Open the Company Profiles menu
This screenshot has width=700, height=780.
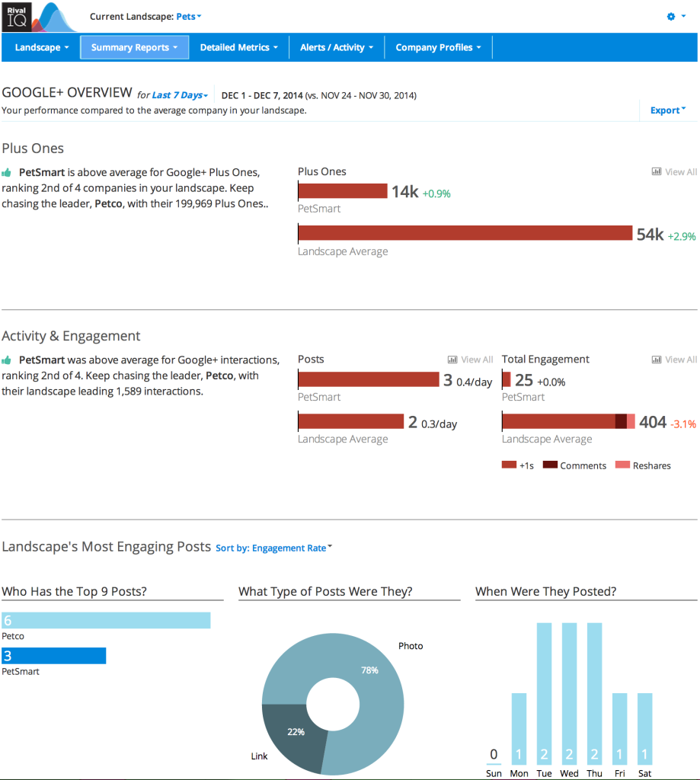[x=438, y=47]
